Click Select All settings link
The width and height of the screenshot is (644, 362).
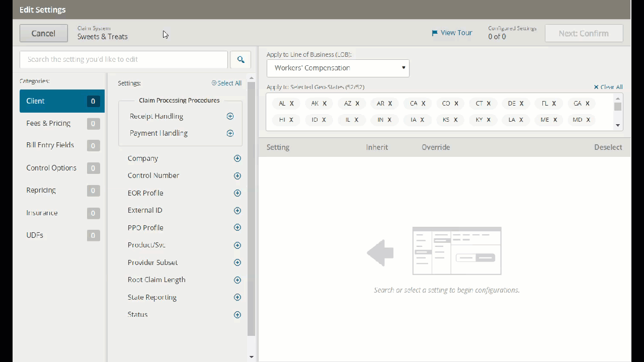(226, 83)
